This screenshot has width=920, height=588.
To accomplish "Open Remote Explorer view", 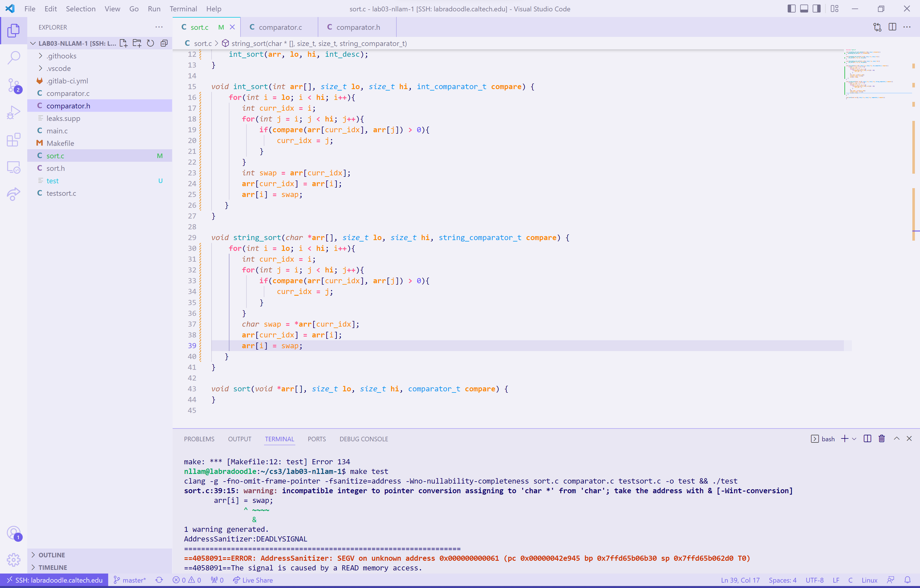I will [14, 167].
